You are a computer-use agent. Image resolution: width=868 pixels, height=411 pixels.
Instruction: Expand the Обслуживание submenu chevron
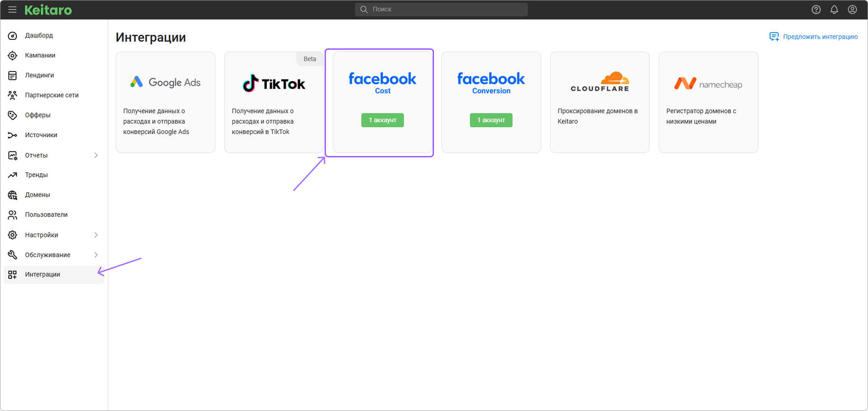(96, 255)
